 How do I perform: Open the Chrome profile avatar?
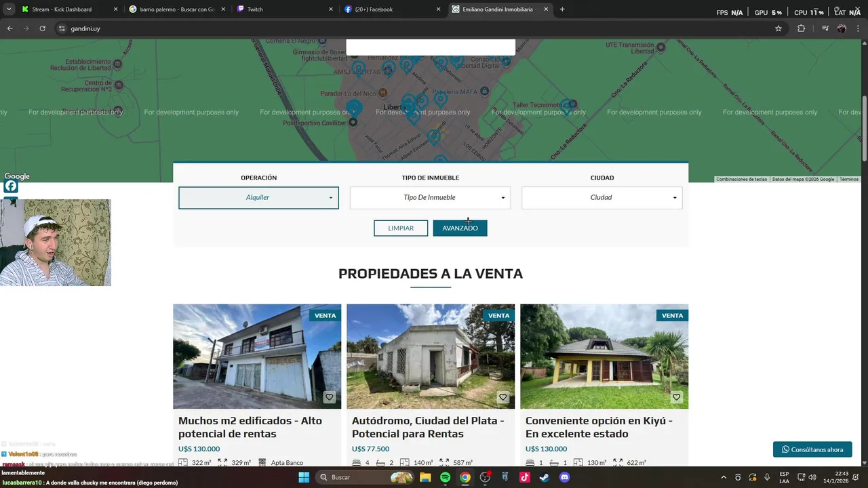pyautogui.click(x=842, y=28)
